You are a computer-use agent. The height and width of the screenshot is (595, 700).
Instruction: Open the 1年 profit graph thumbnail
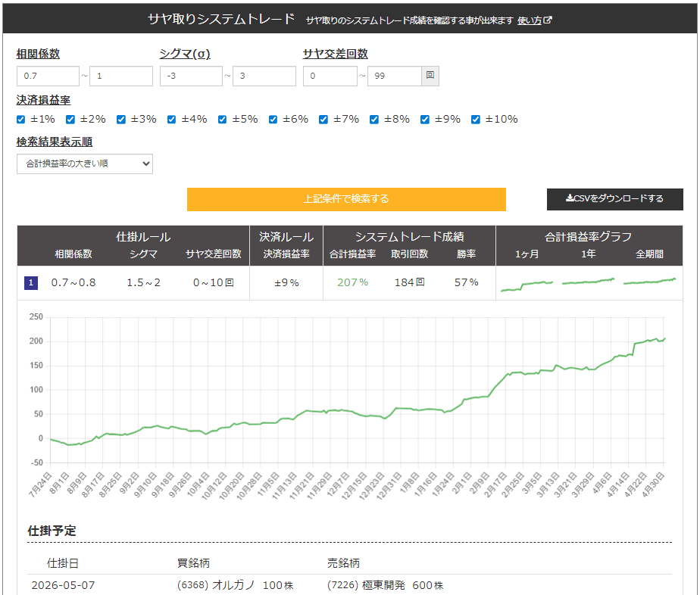589,282
